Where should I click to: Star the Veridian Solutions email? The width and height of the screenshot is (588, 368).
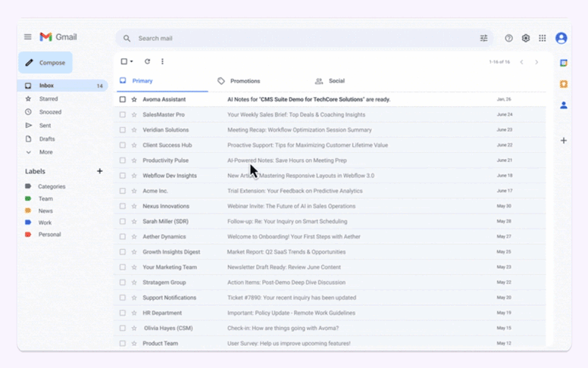pyautogui.click(x=134, y=129)
